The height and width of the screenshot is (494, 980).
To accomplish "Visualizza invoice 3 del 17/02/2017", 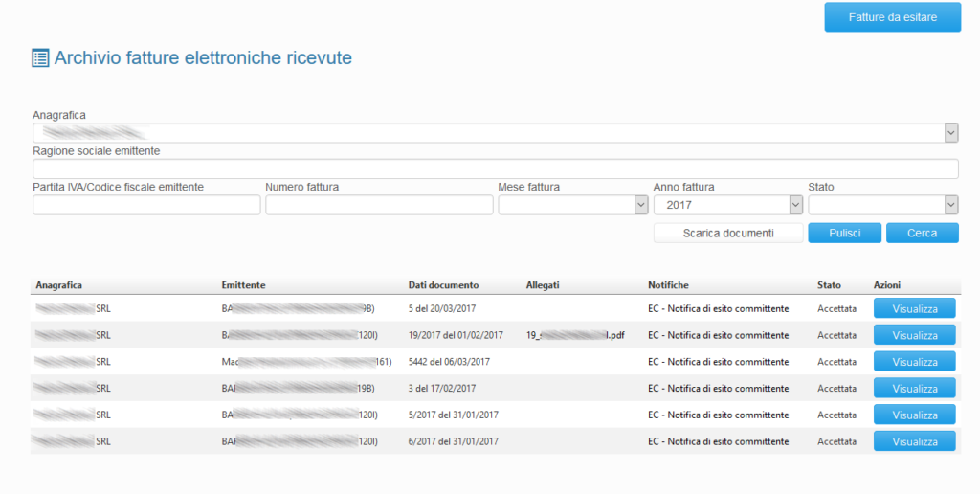I will 914,389.
